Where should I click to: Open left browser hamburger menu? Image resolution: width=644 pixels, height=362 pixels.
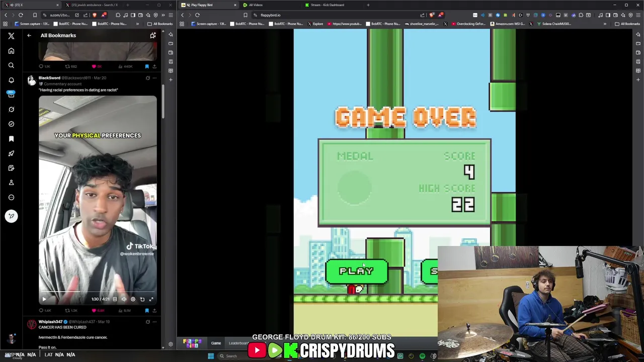pos(171,15)
